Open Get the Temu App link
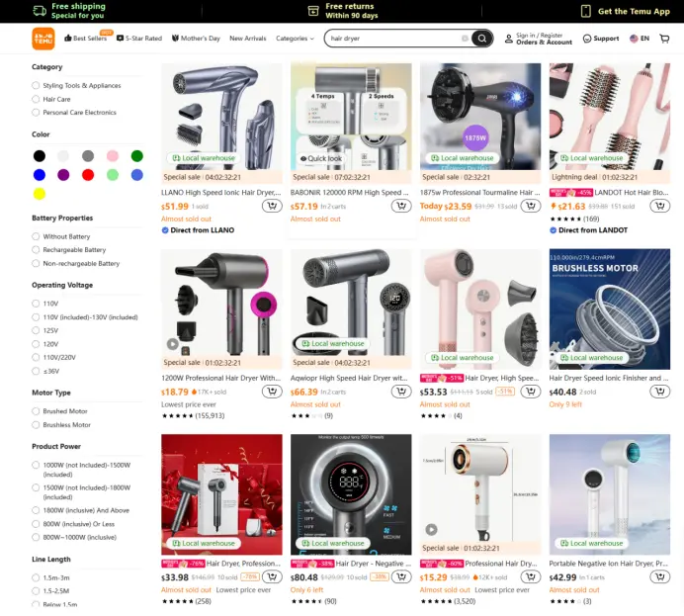Image resolution: width=684 pixels, height=616 pixels. click(626, 11)
